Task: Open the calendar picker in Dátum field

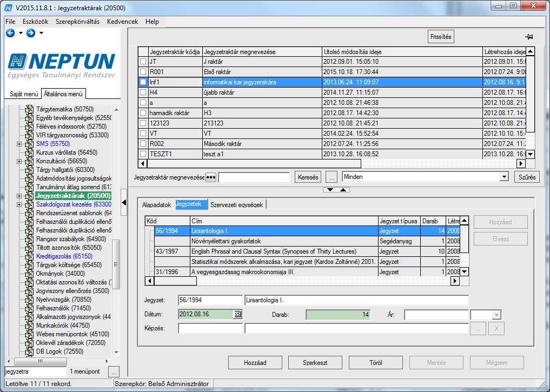Action: point(237,314)
